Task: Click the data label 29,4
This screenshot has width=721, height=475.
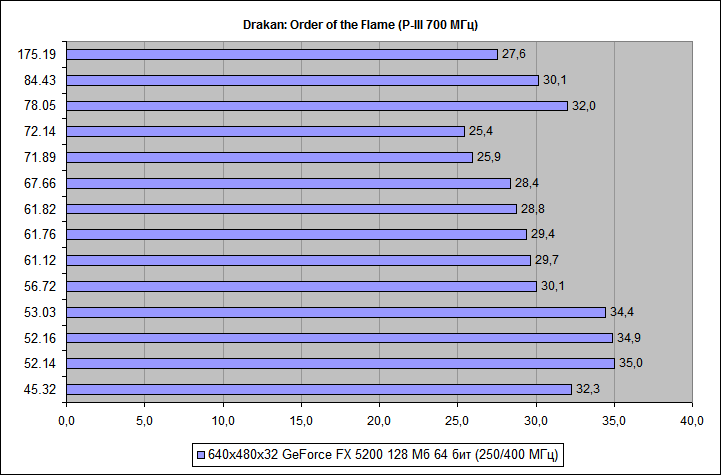Action: tap(543, 234)
